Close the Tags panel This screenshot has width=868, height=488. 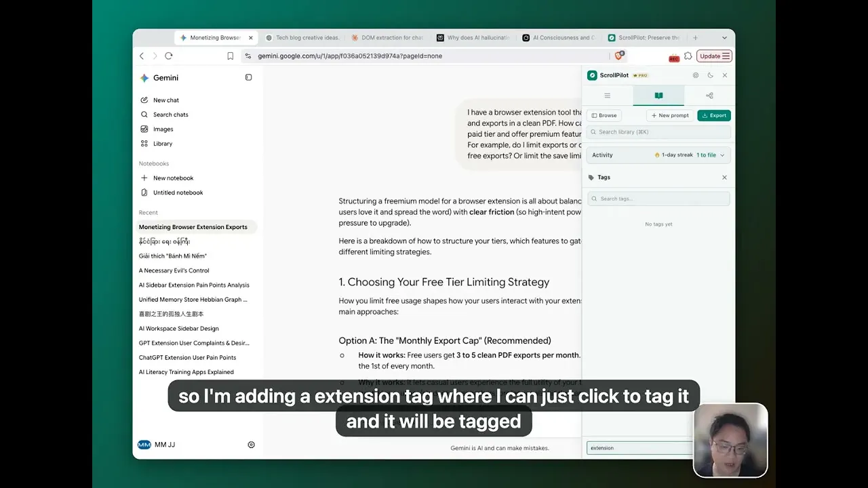(724, 178)
